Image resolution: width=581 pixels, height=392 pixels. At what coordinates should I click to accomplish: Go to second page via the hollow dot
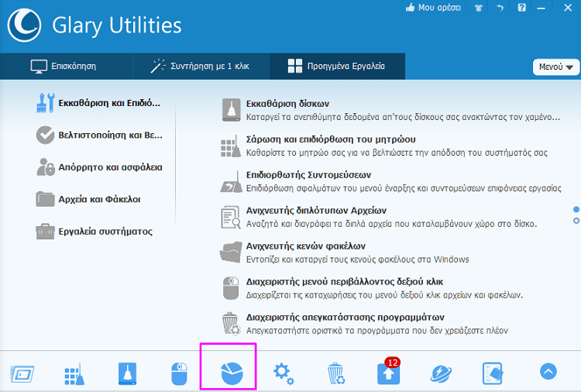pyautogui.click(x=576, y=221)
